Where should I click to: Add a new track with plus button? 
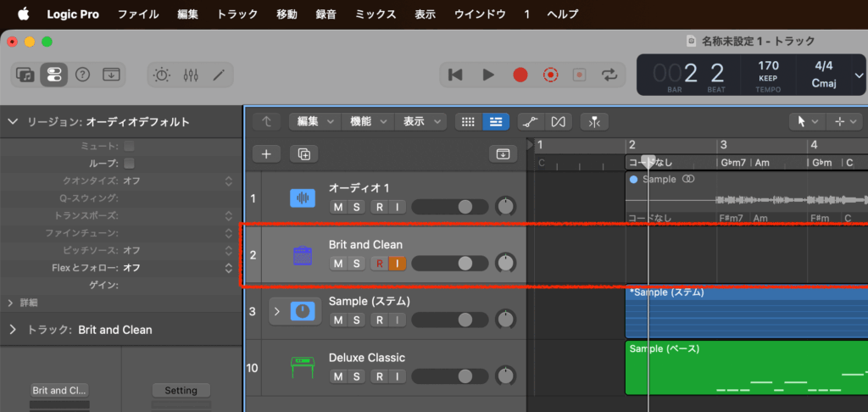(x=266, y=154)
